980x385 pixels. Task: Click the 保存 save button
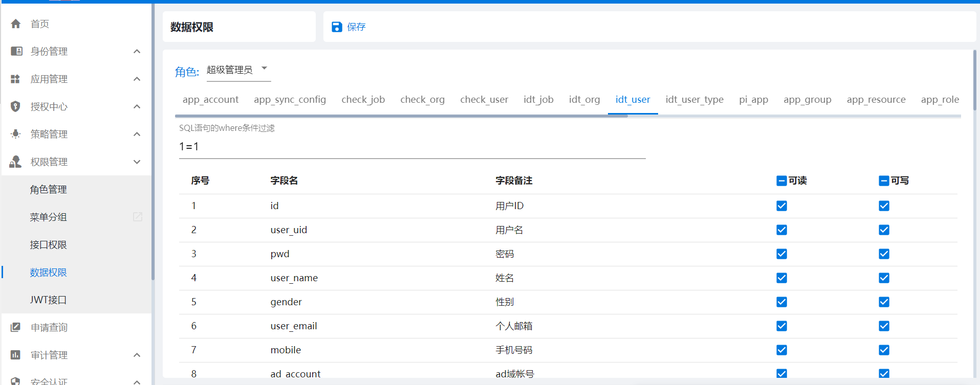349,27
